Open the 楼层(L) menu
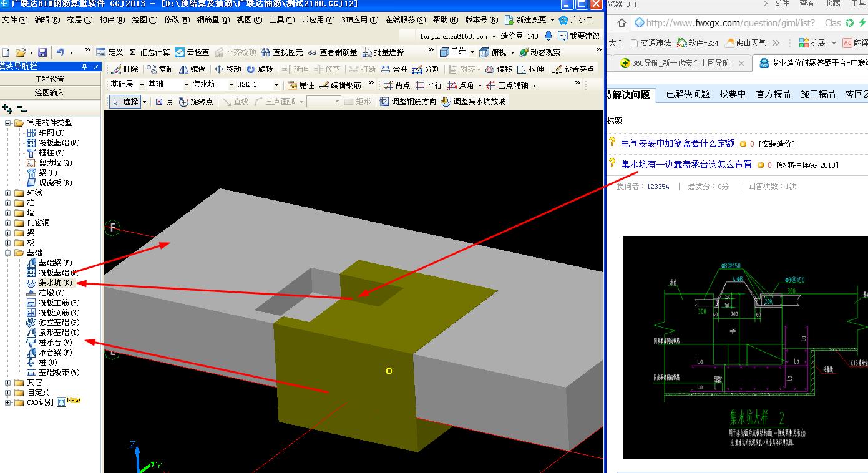Image resolution: width=868 pixels, height=473 pixels. [79, 20]
